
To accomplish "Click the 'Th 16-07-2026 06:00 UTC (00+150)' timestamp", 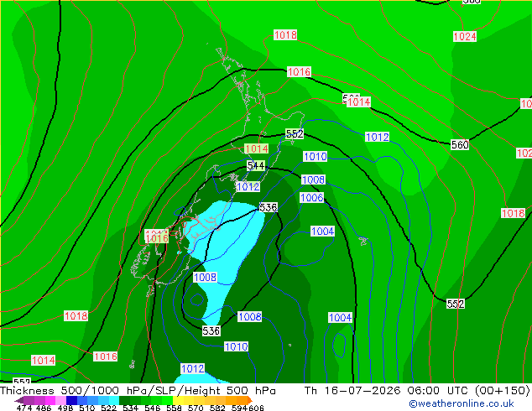I will (417, 391).
